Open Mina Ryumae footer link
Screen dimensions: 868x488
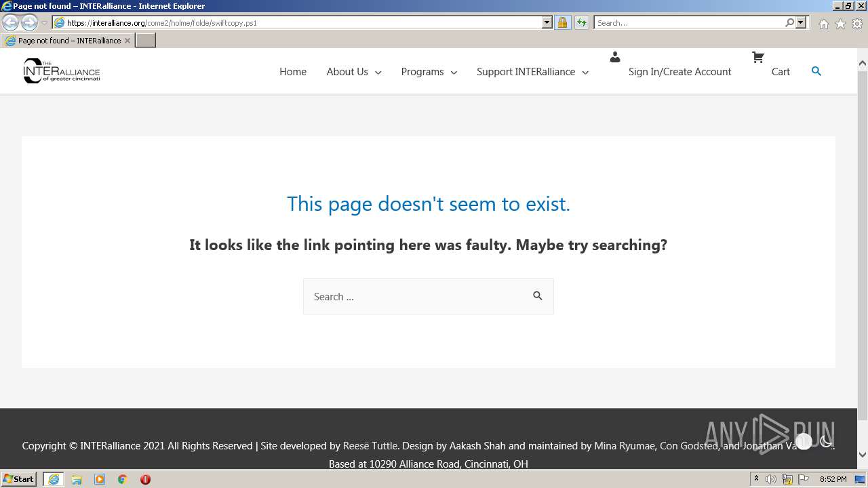click(624, 445)
